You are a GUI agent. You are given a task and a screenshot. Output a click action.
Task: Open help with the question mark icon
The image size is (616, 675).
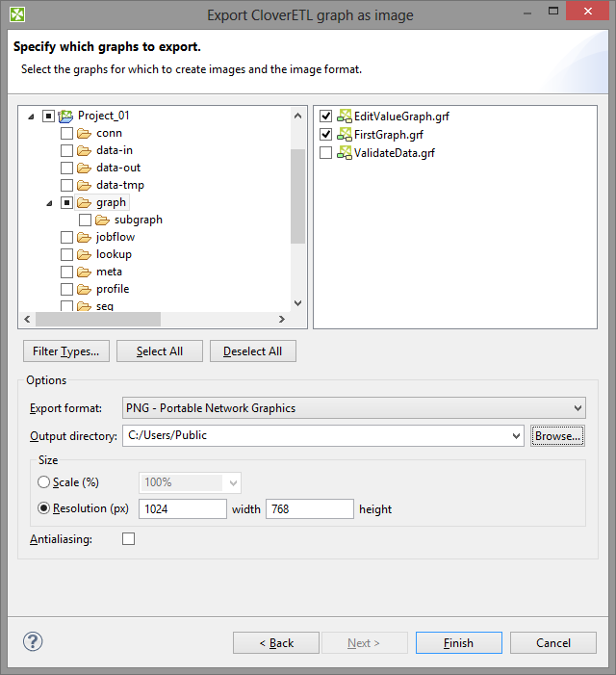pos(33,641)
